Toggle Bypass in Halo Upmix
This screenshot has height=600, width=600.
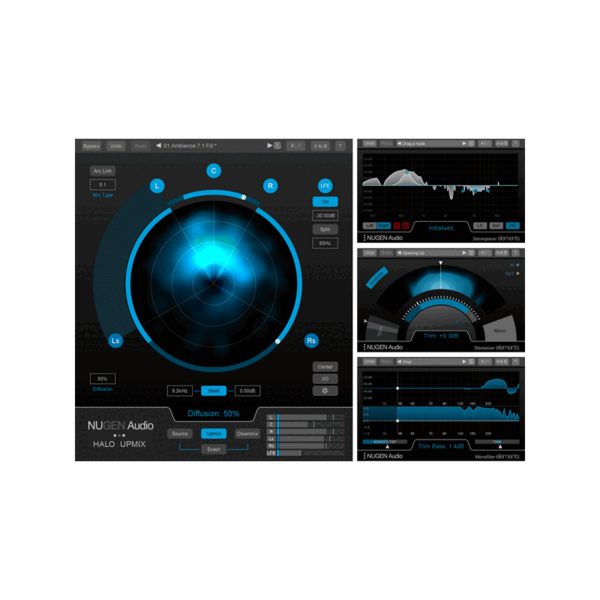coord(91,146)
